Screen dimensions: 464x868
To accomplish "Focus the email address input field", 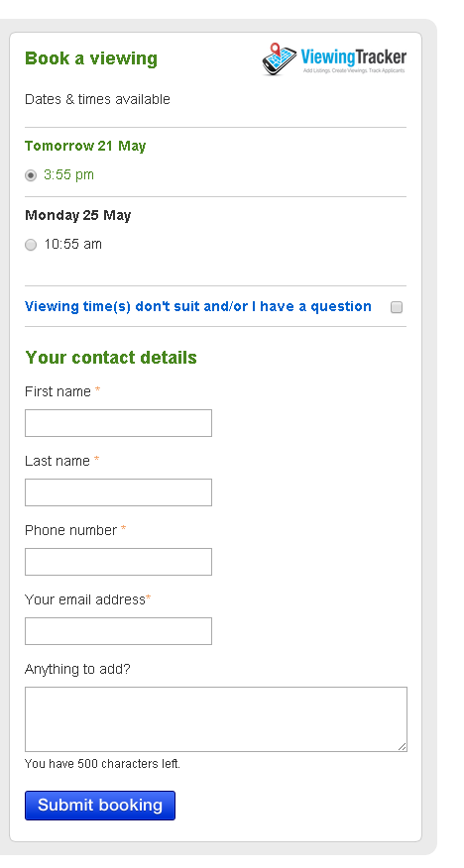I will 119,631.
